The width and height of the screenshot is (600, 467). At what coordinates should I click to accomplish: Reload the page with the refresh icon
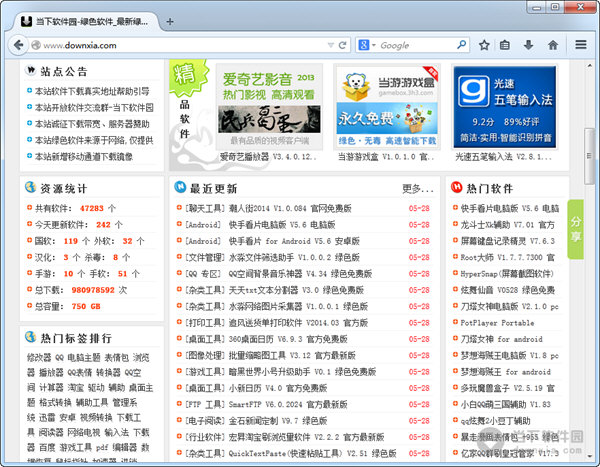(343, 45)
